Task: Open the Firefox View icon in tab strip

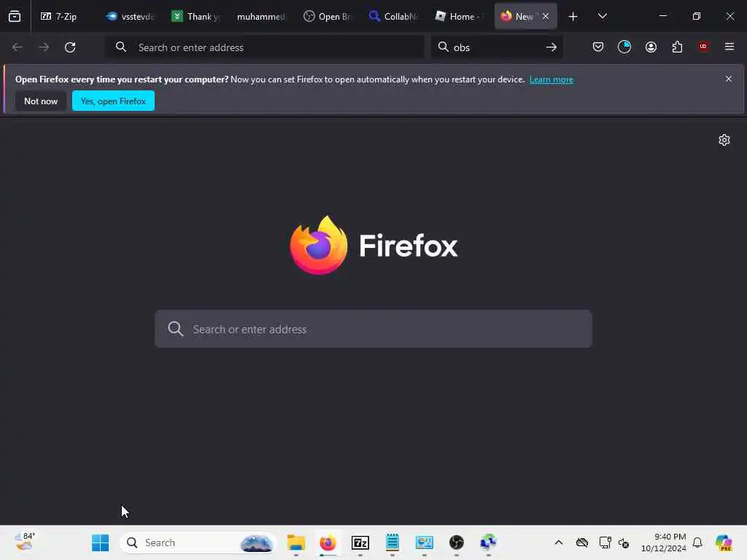Action: click(x=15, y=16)
